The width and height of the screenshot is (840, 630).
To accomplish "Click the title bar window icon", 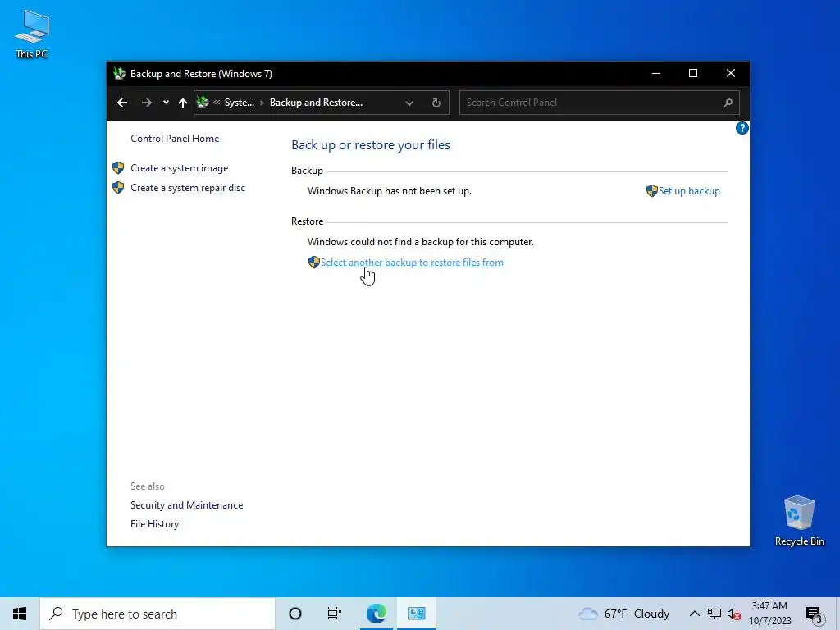I will click(x=120, y=73).
